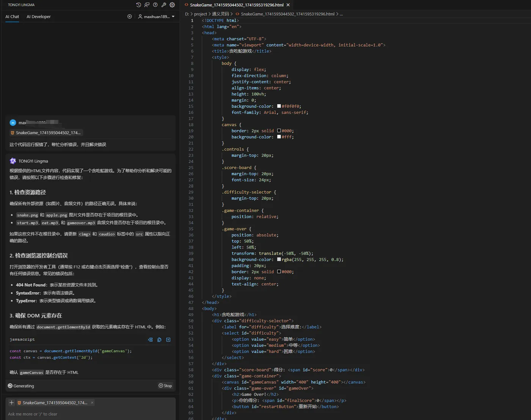
Task: Click the 'snake.png' inline code text
Action: (x=28, y=215)
